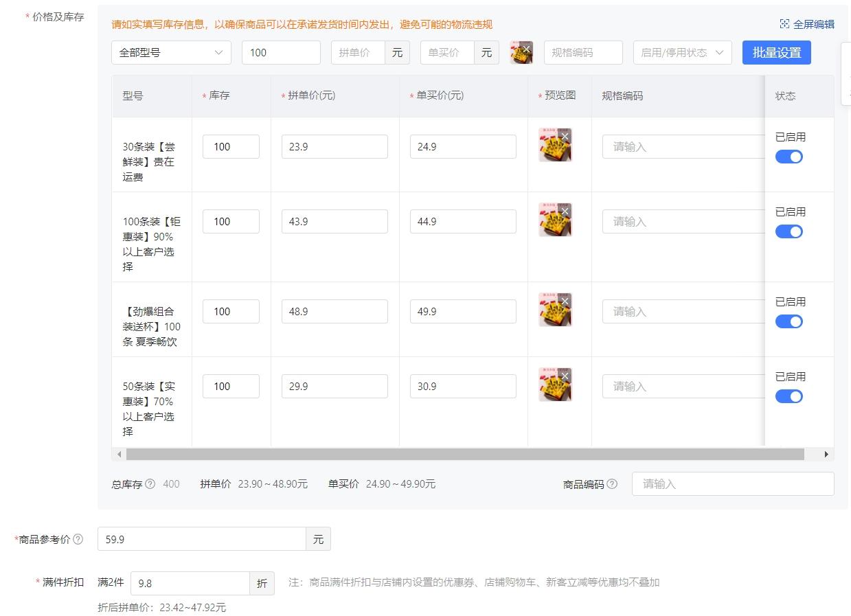The height and width of the screenshot is (616, 851).
Task: Click right arrow of horizontal table scrollbar
Action: [827, 454]
